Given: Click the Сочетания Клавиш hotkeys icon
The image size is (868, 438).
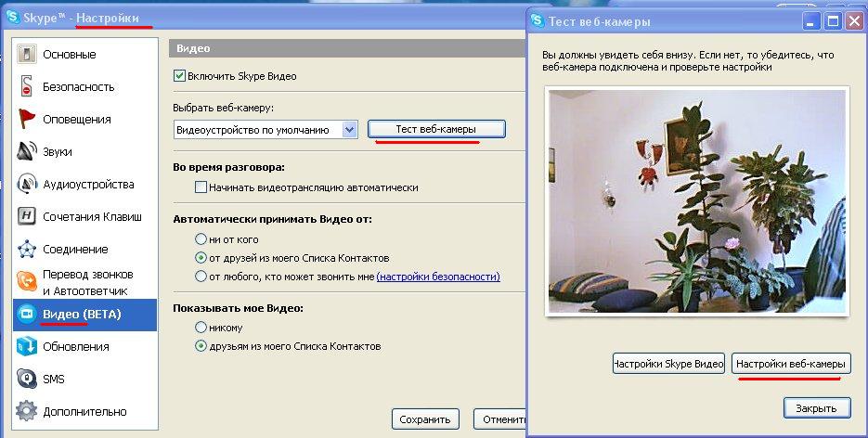Looking at the screenshot, I should [x=27, y=216].
